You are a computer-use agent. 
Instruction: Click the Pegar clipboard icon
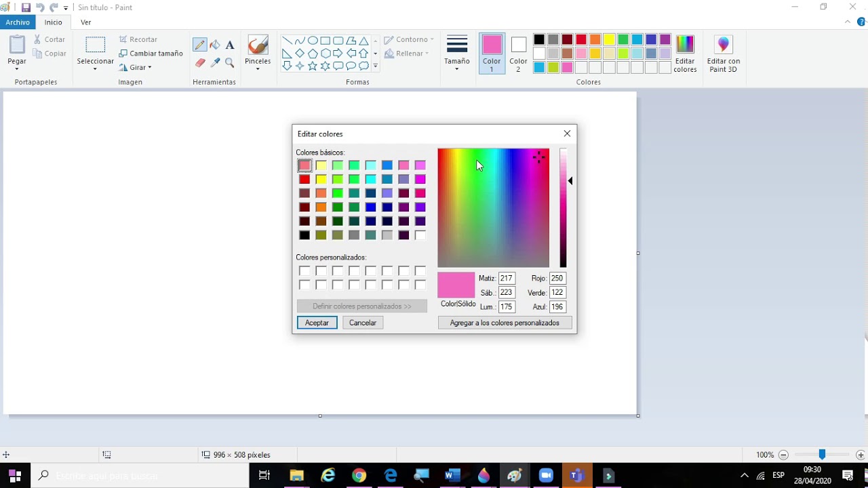17,45
